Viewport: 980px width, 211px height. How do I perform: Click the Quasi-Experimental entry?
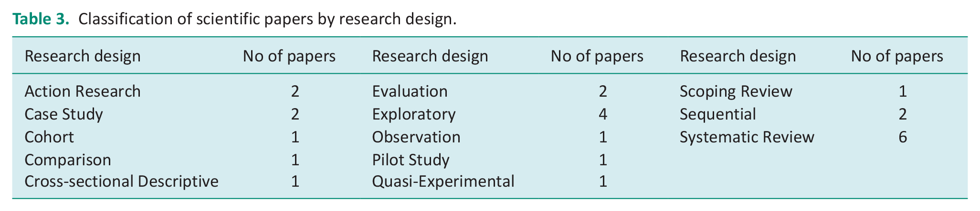(x=443, y=181)
